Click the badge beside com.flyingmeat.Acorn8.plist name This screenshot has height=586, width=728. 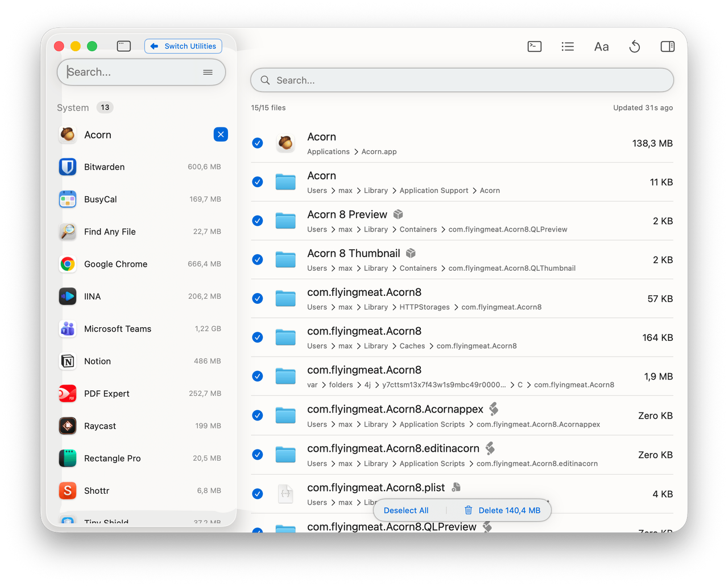coord(456,487)
